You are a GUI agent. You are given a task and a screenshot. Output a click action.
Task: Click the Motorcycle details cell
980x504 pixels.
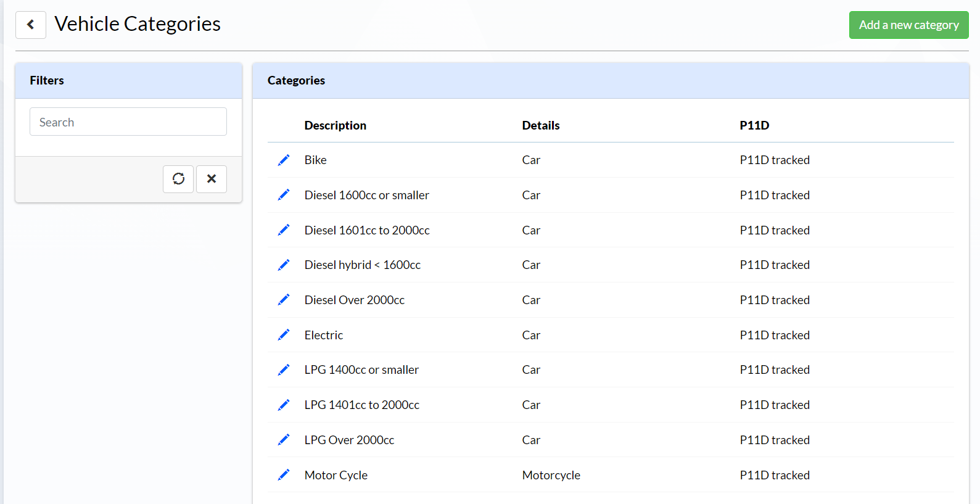point(551,475)
